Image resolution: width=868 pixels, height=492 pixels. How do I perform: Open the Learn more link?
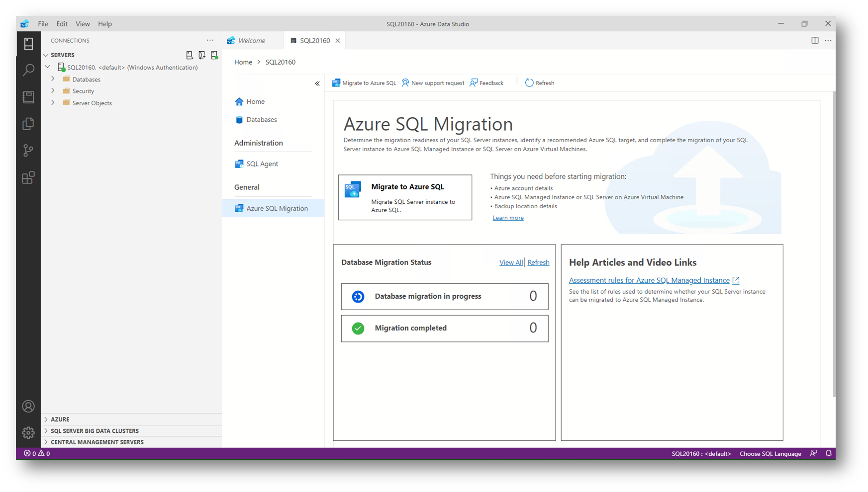508,218
